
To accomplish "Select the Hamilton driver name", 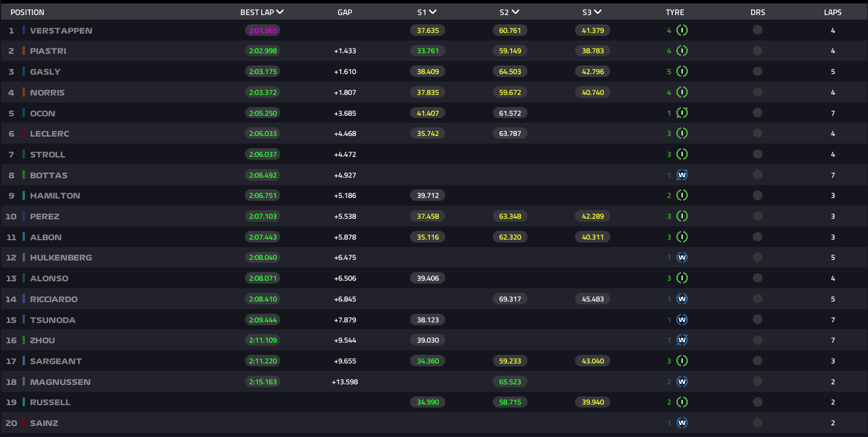I will 55,196.
